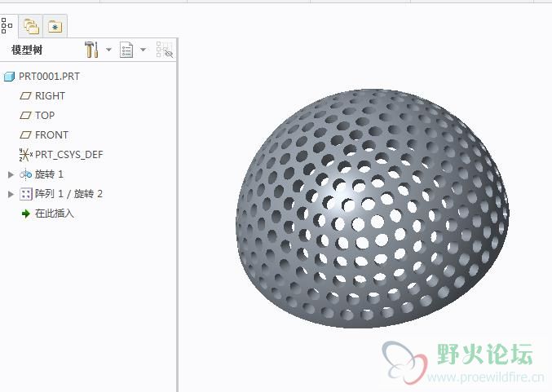The image size is (552, 392).
Task: Click the 阵列 1 pattern feature icon
Action: [26, 194]
